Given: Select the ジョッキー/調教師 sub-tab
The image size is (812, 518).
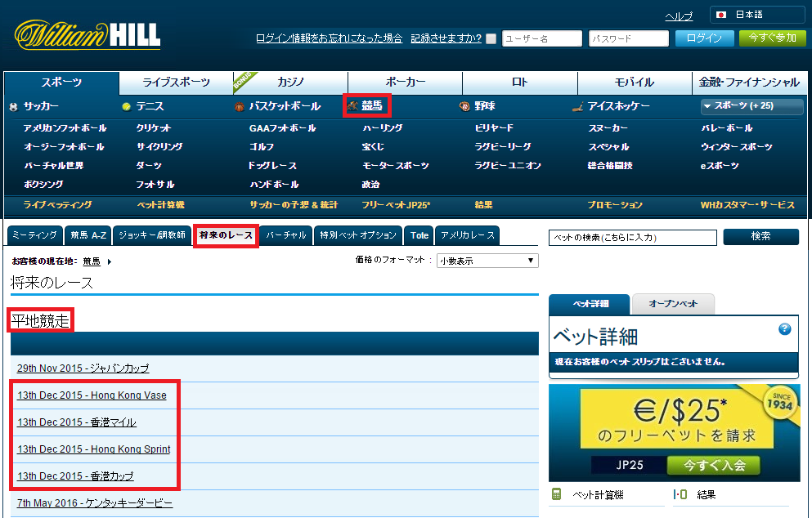Looking at the screenshot, I should (x=152, y=235).
